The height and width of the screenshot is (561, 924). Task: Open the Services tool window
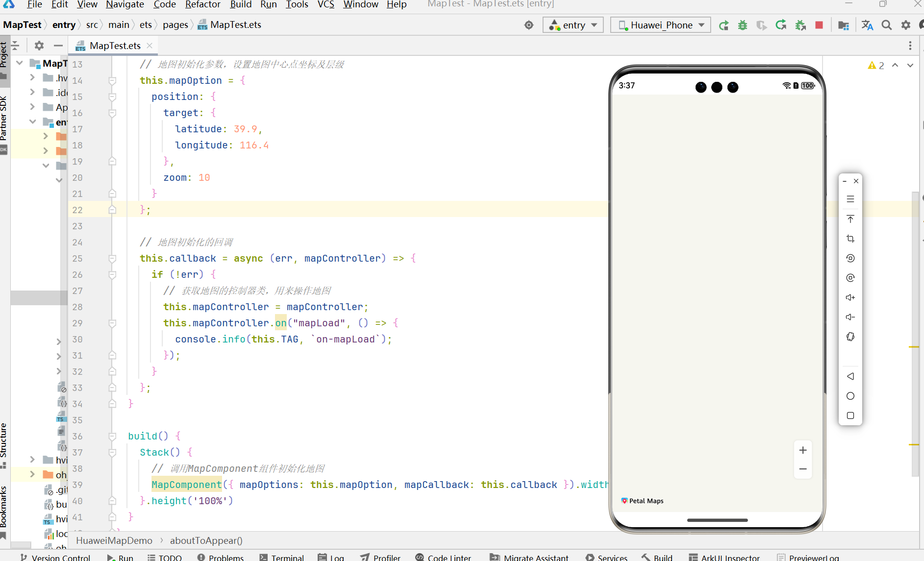(x=606, y=558)
